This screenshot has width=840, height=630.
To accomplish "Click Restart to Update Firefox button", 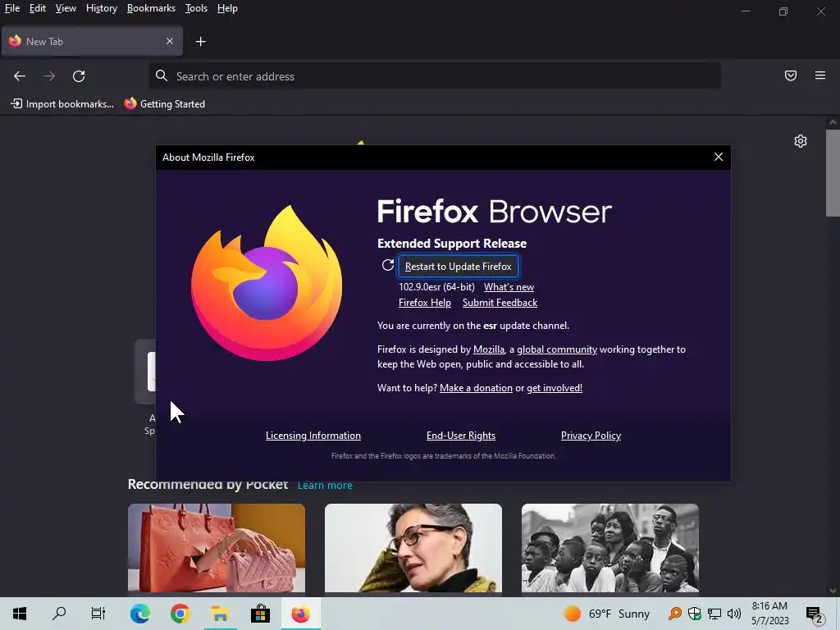I will click(458, 267).
